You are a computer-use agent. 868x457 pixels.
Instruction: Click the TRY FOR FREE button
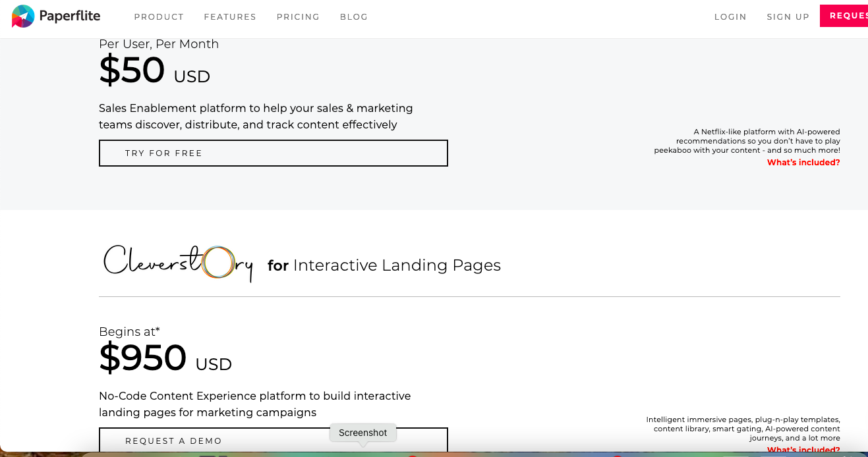[x=274, y=153]
